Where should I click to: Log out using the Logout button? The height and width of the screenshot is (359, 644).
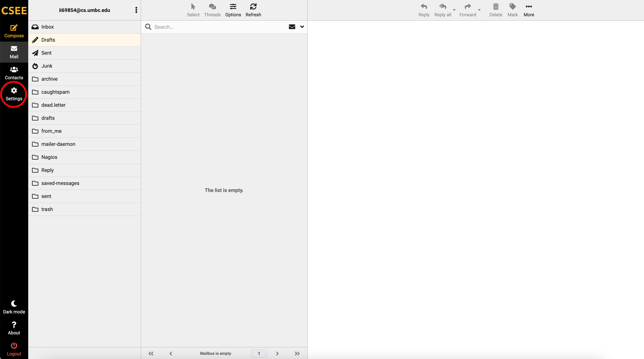coord(14,349)
